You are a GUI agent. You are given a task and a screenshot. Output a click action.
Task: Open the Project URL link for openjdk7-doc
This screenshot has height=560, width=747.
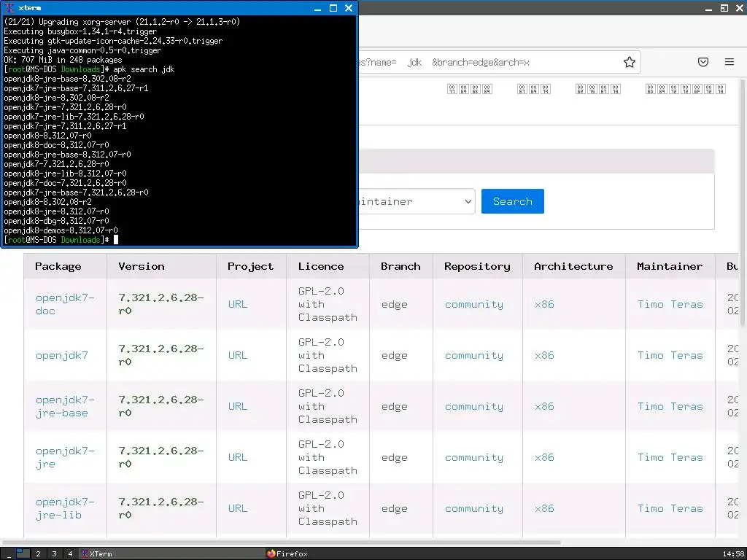tap(237, 304)
